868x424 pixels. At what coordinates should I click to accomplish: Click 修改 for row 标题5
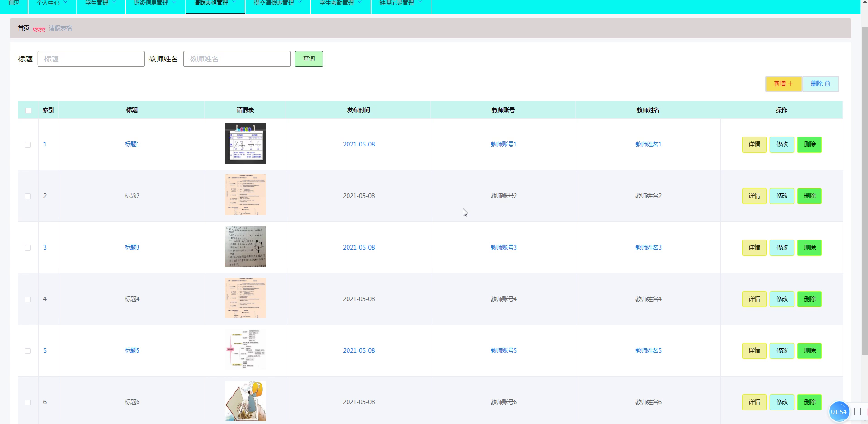(782, 351)
